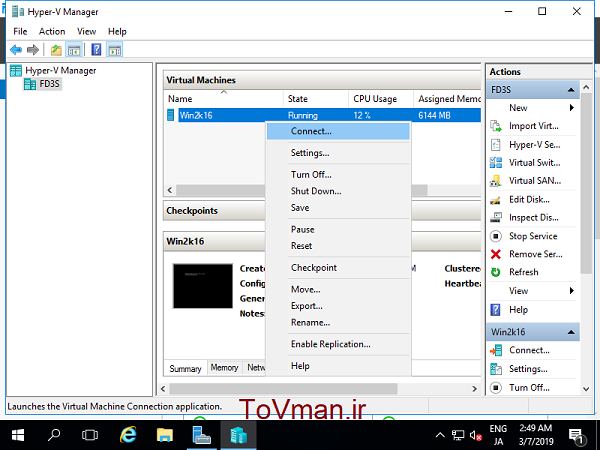The width and height of the screenshot is (600, 450).
Task: Open Server Manager from the taskbar
Action: tap(202, 435)
